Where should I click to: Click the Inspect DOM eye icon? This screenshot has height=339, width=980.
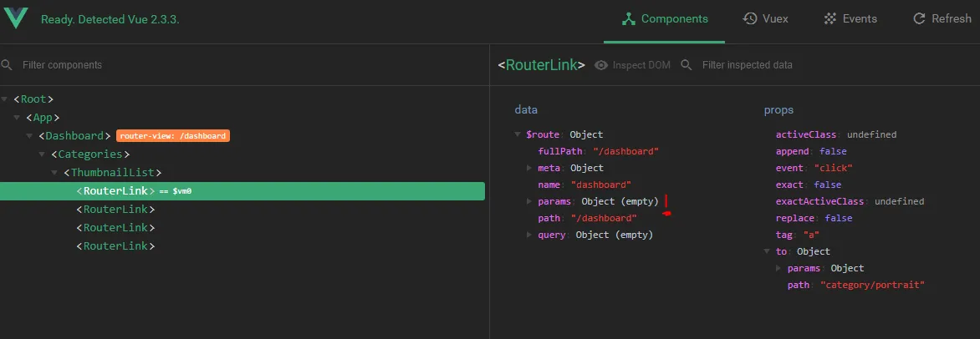pyautogui.click(x=601, y=65)
